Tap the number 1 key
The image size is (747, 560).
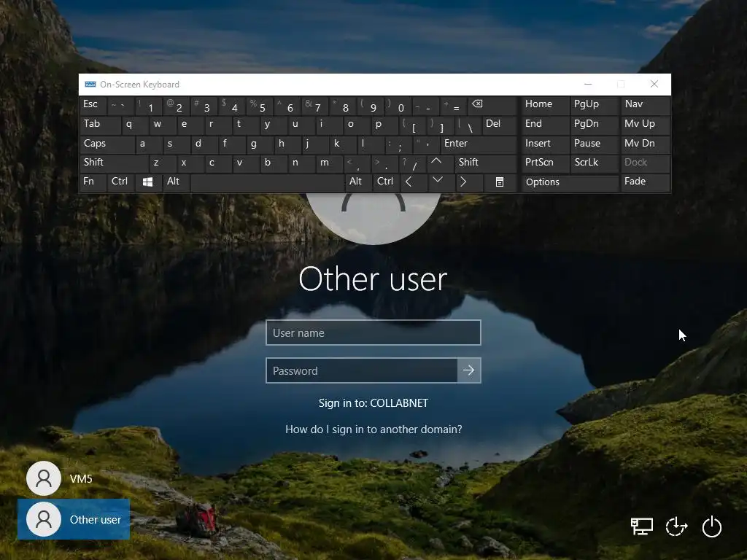tap(149, 105)
